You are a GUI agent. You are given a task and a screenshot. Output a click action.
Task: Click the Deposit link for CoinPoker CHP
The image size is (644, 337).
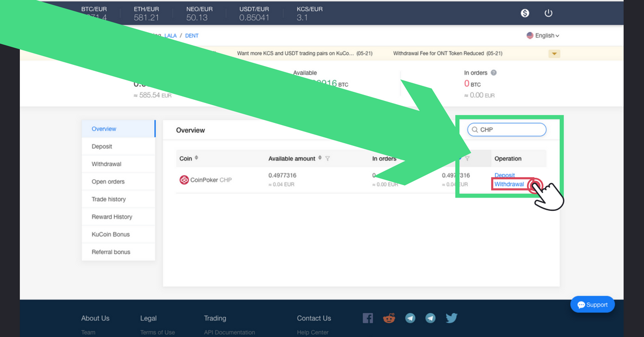504,175
